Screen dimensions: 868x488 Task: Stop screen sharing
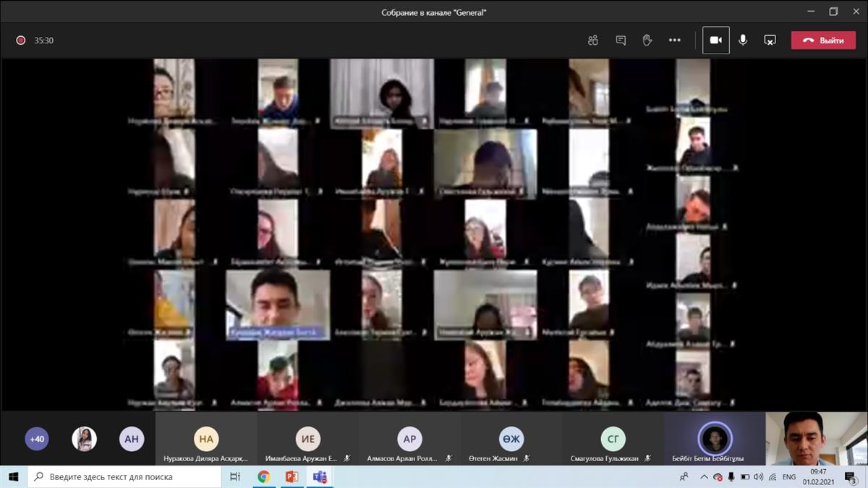coord(770,40)
